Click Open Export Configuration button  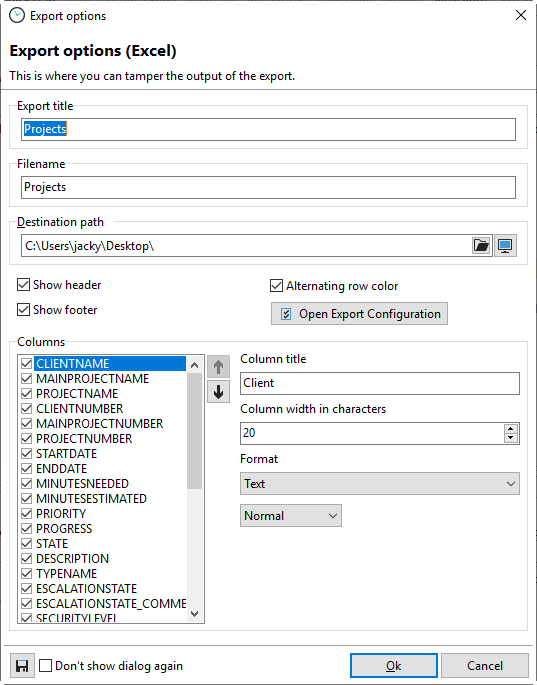(359, 314)
